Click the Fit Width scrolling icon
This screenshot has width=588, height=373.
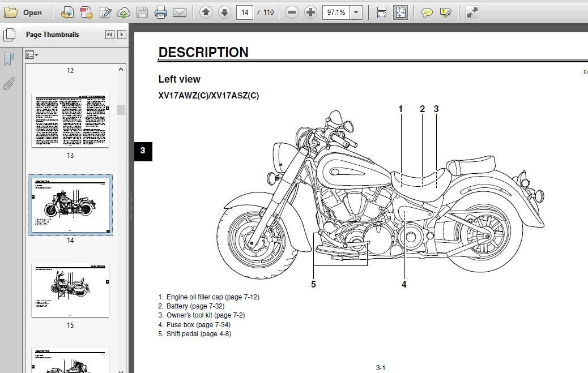pyautogui.click(x=382, y=12)
